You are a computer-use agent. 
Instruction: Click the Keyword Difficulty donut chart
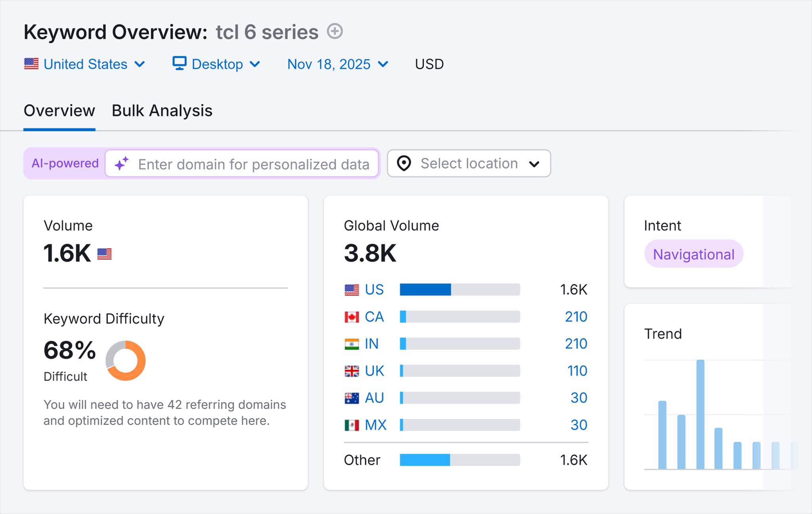click(x=125, y=361)
